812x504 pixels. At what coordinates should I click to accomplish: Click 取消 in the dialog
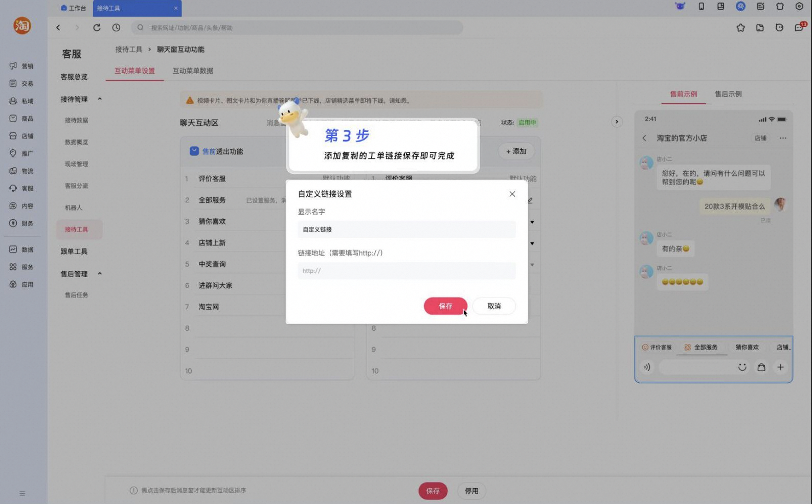click(494, 306)
